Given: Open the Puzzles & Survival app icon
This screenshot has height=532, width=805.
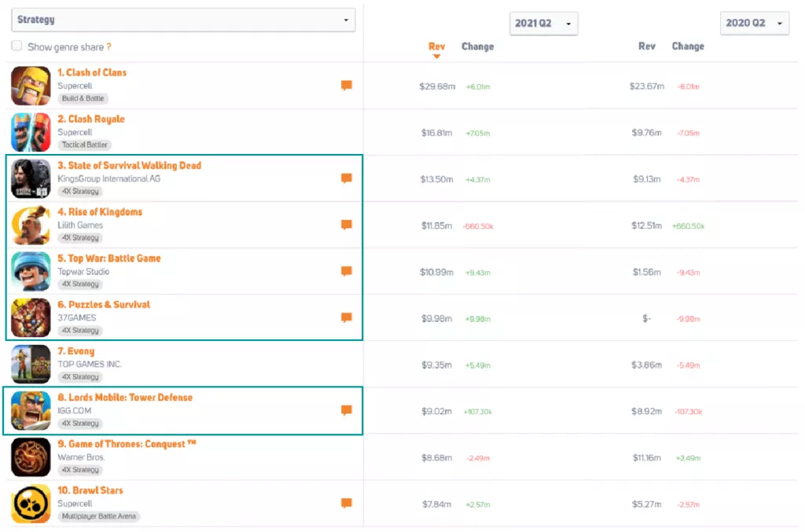Looking at the screenshot, I should [x=31, y=318].
